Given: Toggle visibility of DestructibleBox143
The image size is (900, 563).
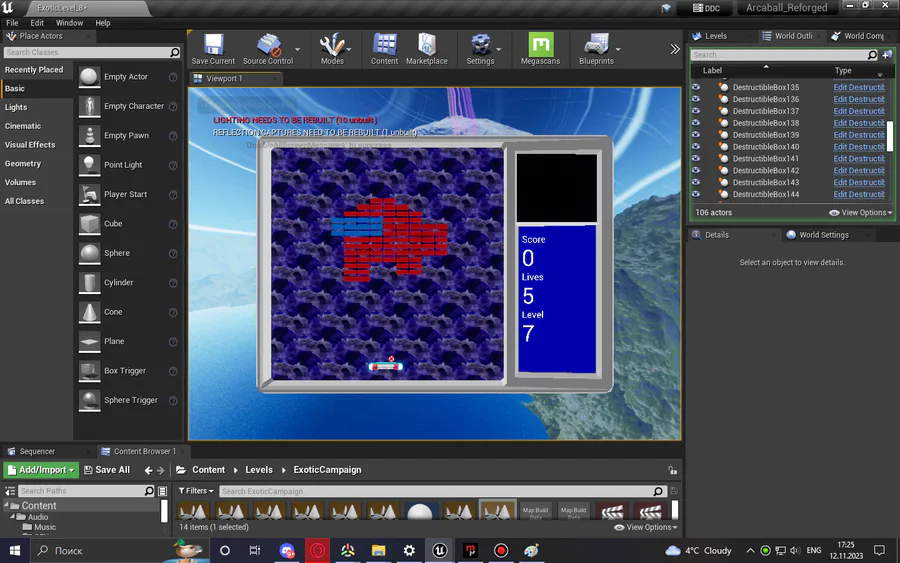Looking at the screenshot, I should [x=696, y=183].
